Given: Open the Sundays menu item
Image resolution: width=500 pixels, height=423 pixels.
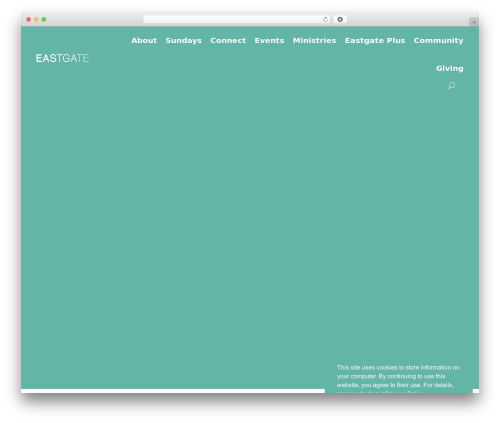Looking at the screenshot, I should pos(184,40).
